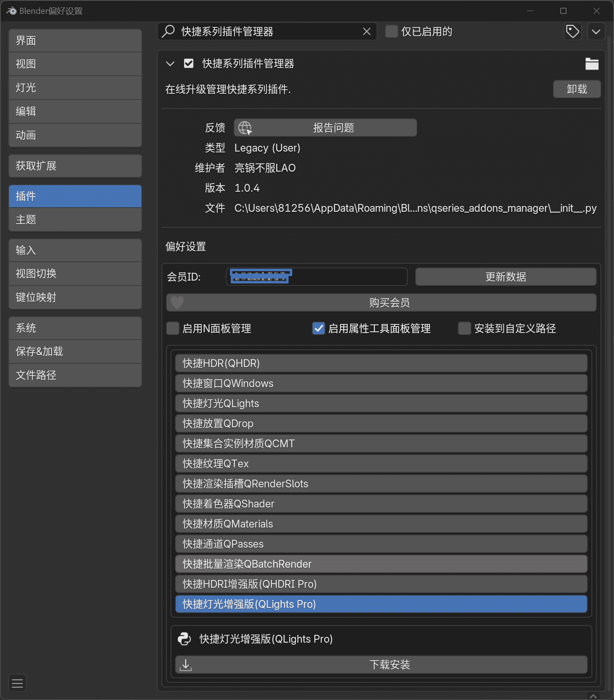
Task: Toggle 仅已启用的 checkbox
Action: 391,32
